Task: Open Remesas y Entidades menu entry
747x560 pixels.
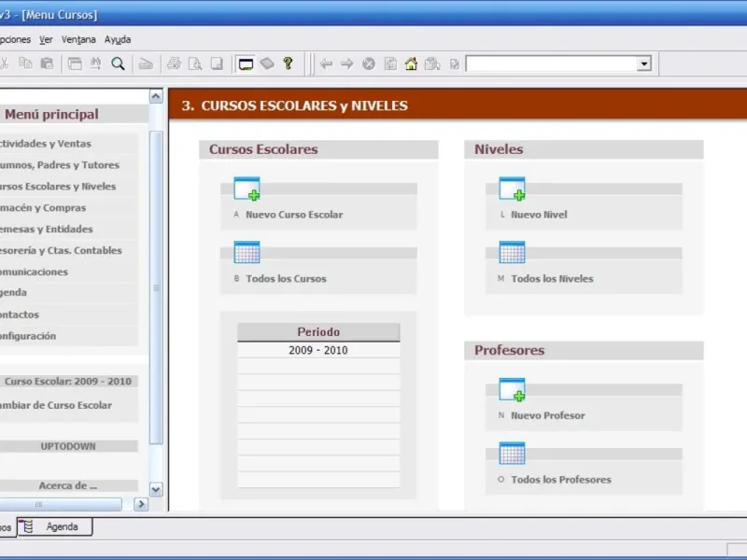Action: point(46,229)
